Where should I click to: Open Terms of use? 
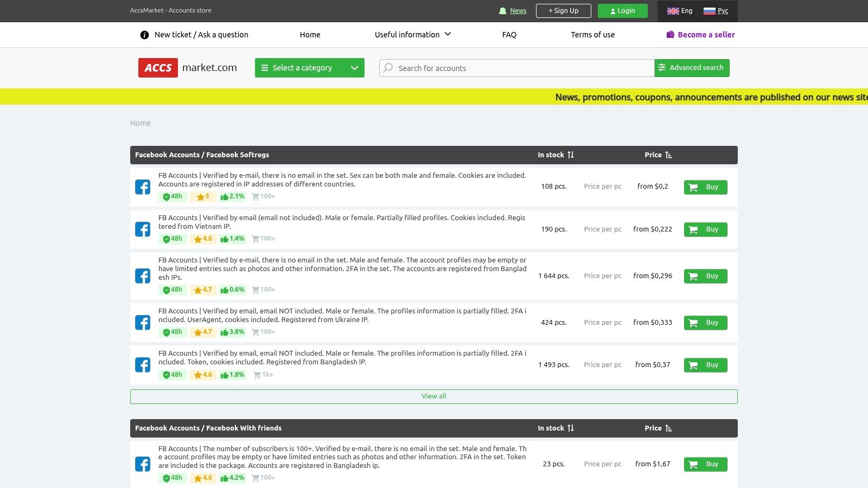[592, 35]
